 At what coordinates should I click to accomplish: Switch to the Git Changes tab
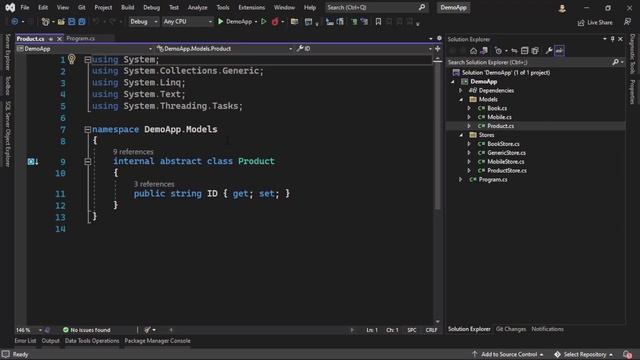(x=511, y=329)
